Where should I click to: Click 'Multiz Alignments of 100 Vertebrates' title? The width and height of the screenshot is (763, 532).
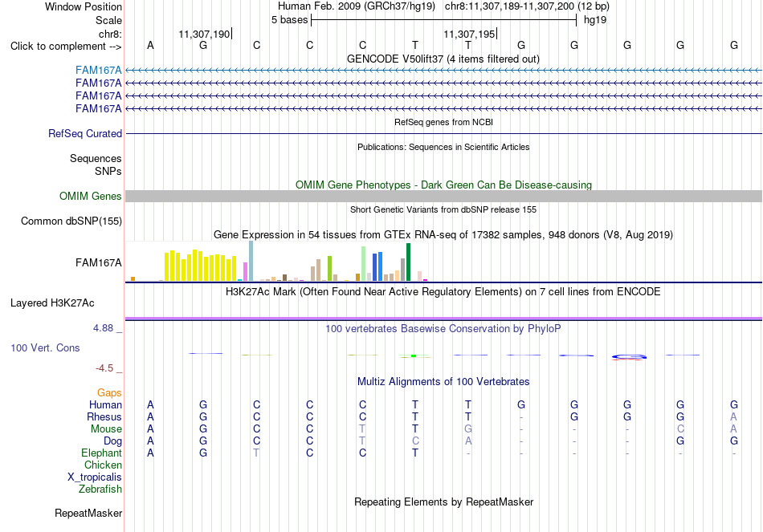click(443, 382)
